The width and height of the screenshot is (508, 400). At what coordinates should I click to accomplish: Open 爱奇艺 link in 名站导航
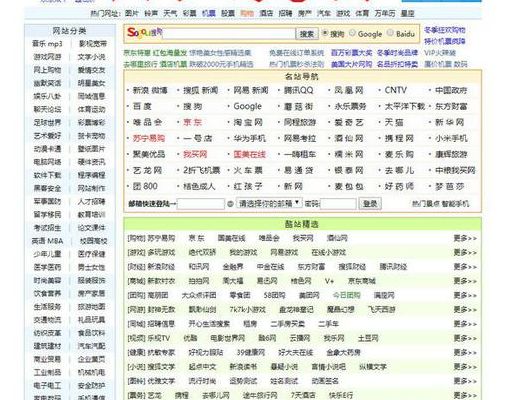[x=349, y=122]
